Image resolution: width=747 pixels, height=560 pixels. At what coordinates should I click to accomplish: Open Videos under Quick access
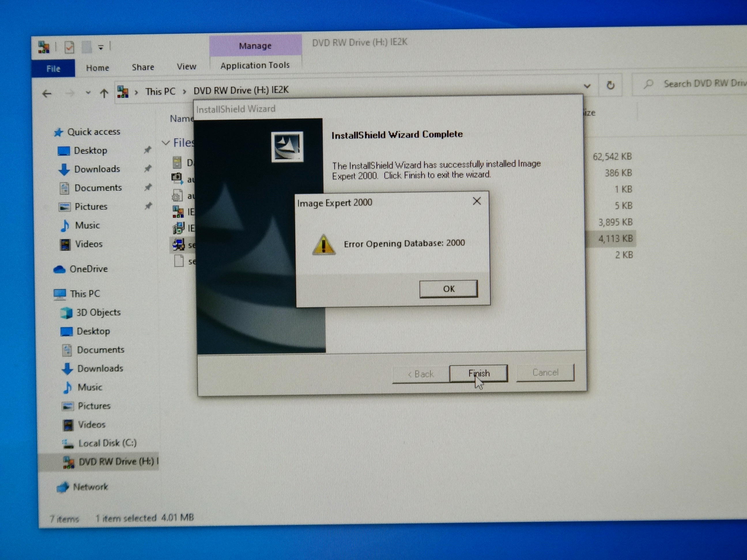click(x=88, y=244)
